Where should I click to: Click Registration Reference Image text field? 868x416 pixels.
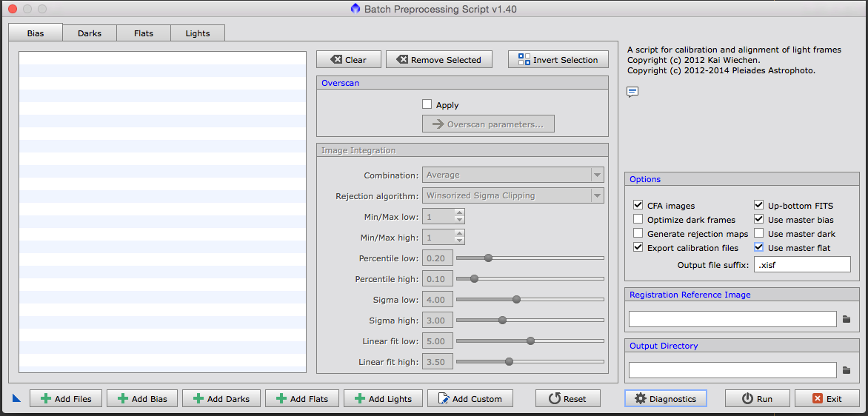[732, 319]
